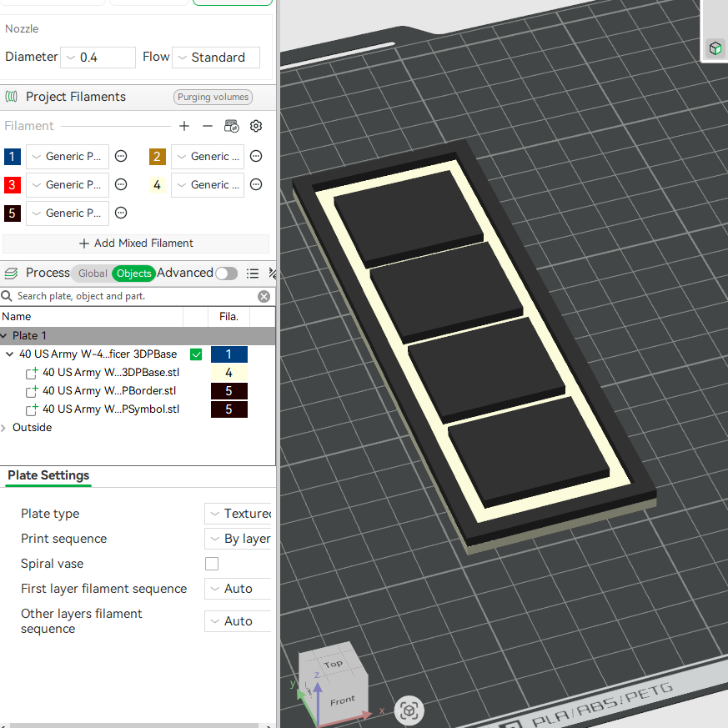
Task: Click the compare presets icon beside Advanced
Action: [273, 273]
